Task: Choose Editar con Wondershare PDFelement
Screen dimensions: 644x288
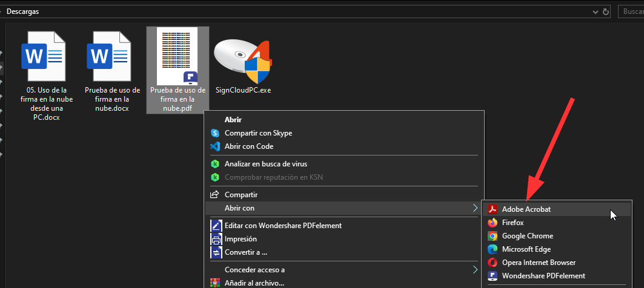Action: click(x=283, y=226)
